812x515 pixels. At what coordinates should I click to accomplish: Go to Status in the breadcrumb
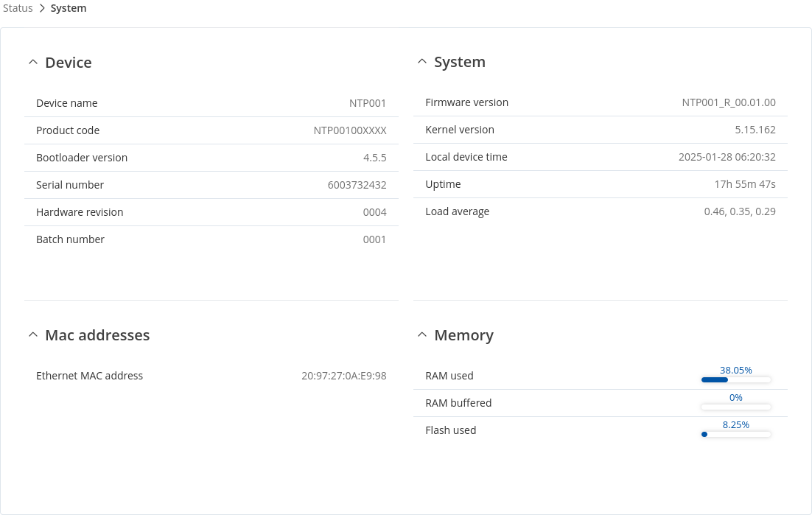click(18, 9)
